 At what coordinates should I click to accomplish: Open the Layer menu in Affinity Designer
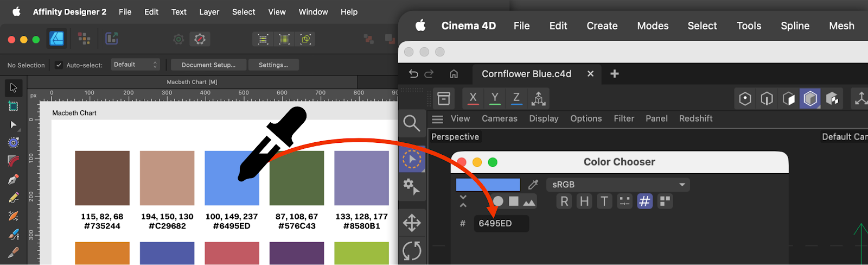click(x=209, y=12)
